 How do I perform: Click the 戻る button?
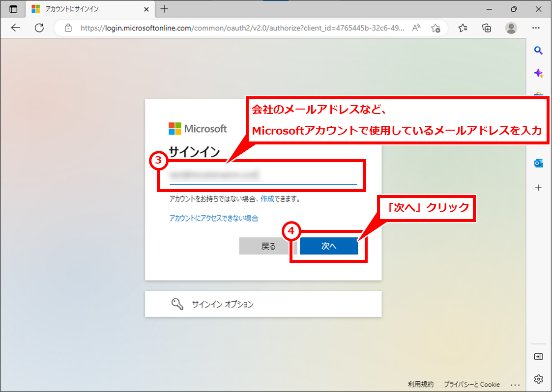tap(268, 246)
